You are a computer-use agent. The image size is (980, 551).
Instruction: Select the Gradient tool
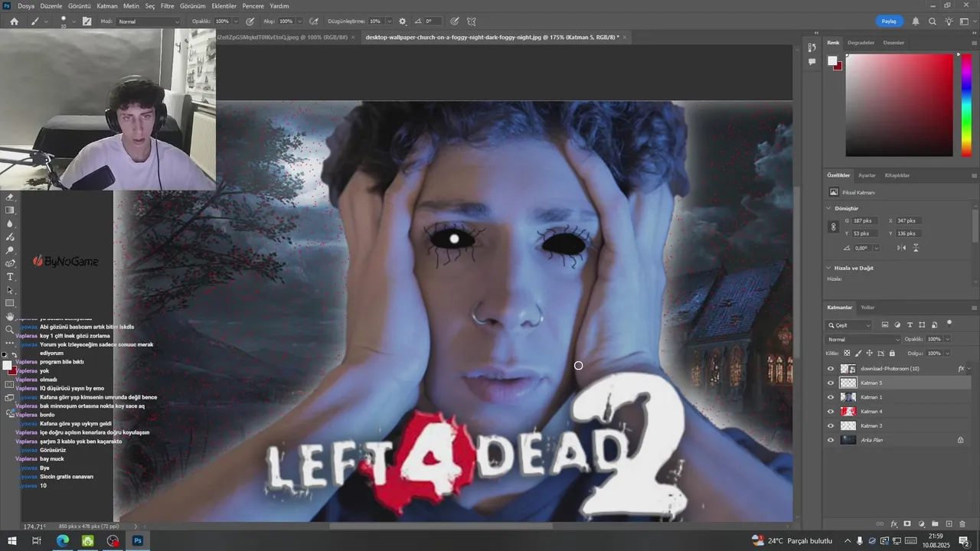point(10,210)
